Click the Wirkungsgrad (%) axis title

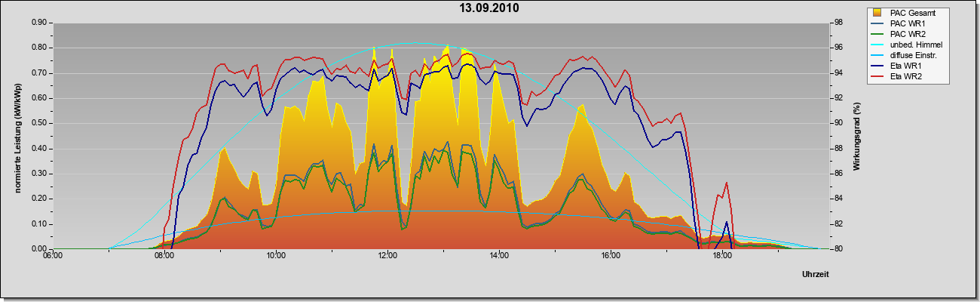(x=856, y=136)
